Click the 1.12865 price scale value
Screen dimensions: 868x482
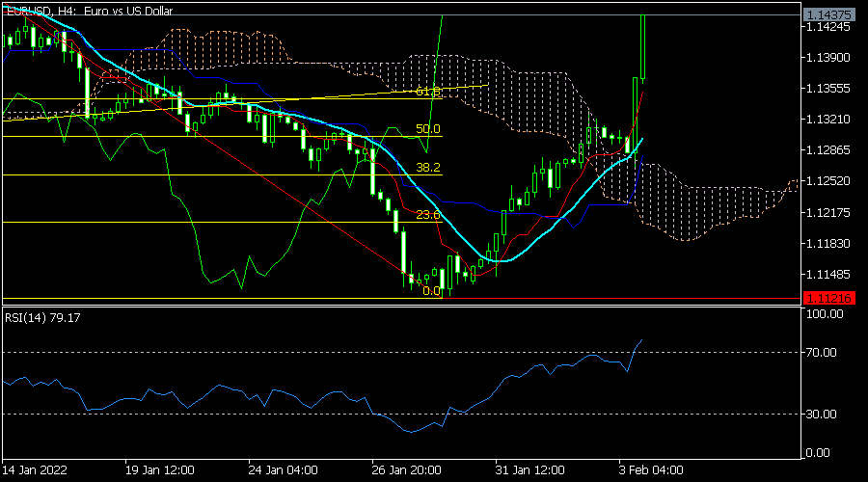click(x=828, y=150)
